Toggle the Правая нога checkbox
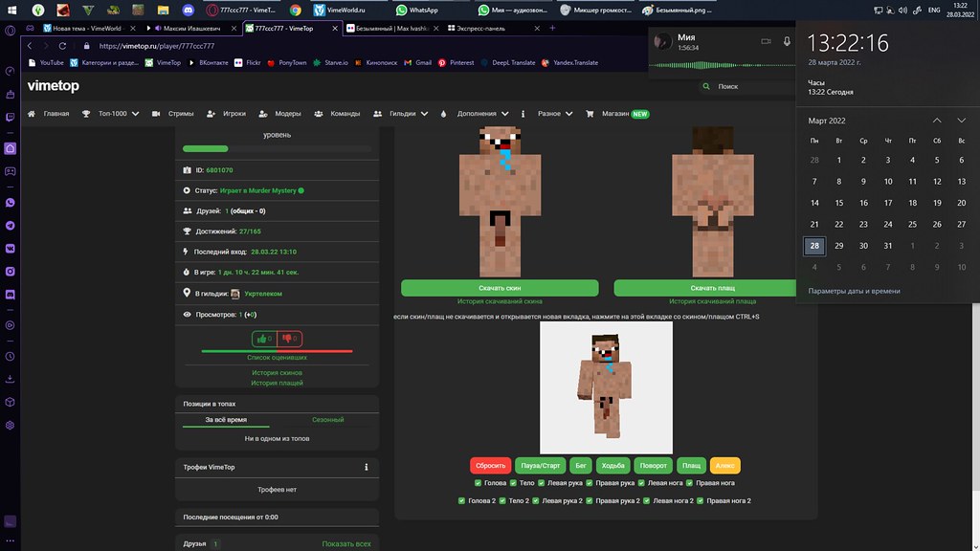The image size is (980, 551). 687,483
